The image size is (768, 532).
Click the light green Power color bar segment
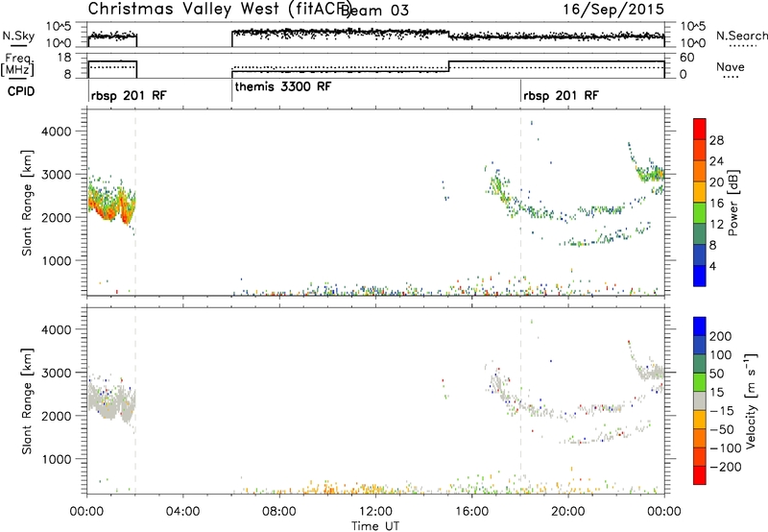[700, 212]
